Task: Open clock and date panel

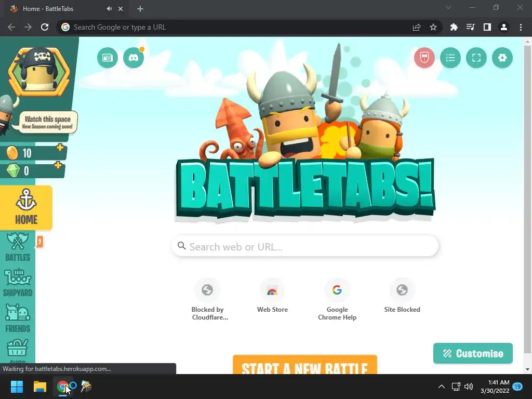Action: (x=495, y=387)
